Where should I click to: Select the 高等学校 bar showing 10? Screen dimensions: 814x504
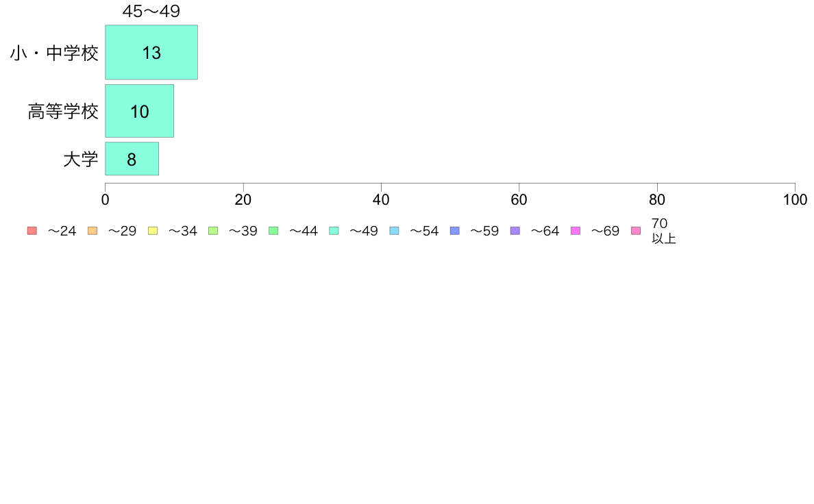click(140, 111)
